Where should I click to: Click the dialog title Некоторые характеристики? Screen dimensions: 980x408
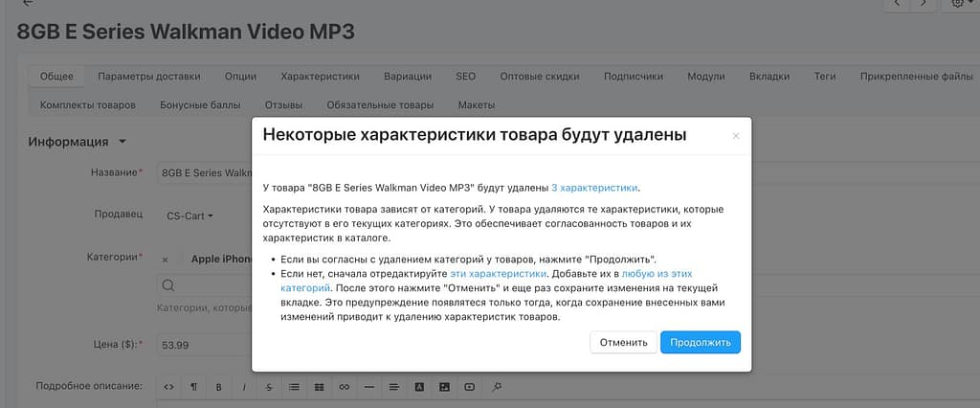click(475, 134)
